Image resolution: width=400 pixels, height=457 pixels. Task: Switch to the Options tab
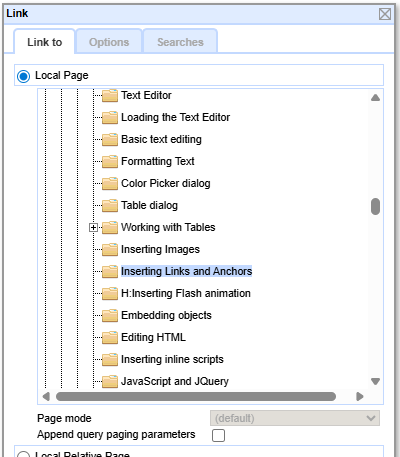[x=109, y=42]
